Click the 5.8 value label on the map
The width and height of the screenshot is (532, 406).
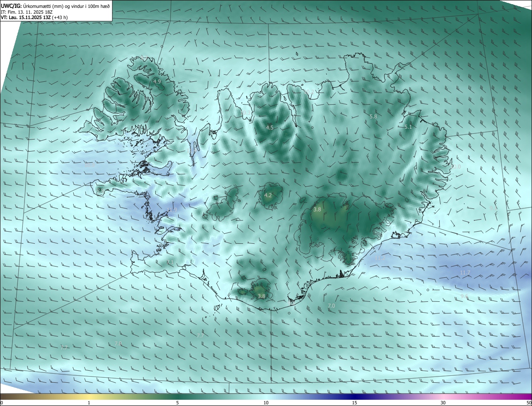pyautogui.click(x=373, y=117)
